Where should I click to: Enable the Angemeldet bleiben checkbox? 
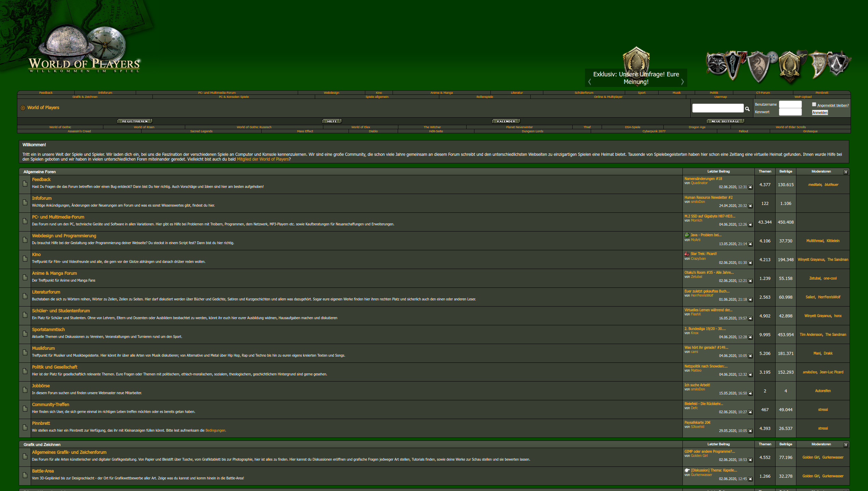(814, 105)
